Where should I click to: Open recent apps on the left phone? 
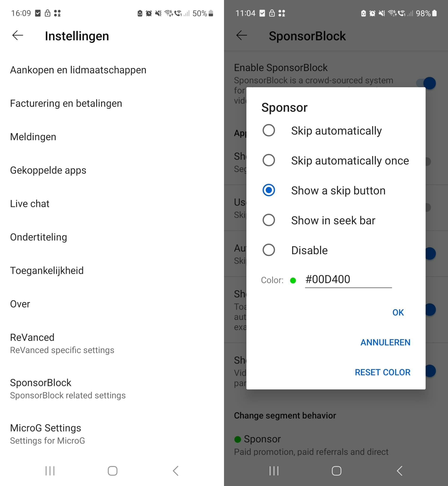tap(50, 471)
